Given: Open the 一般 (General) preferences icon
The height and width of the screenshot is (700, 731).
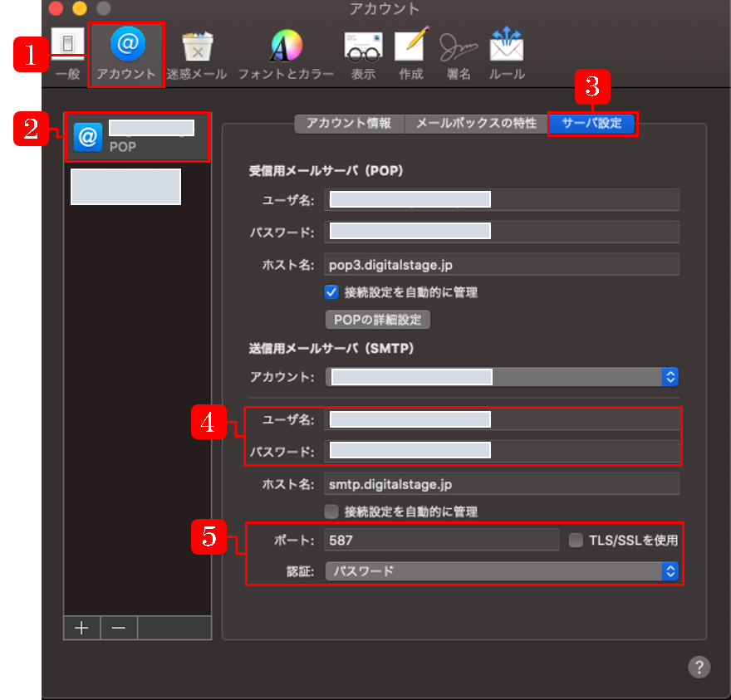Looking at the screenshot, I should click(68, 50).
